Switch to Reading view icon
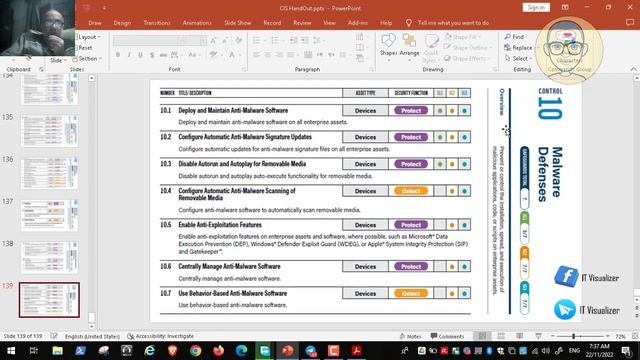 pos(520,336)
